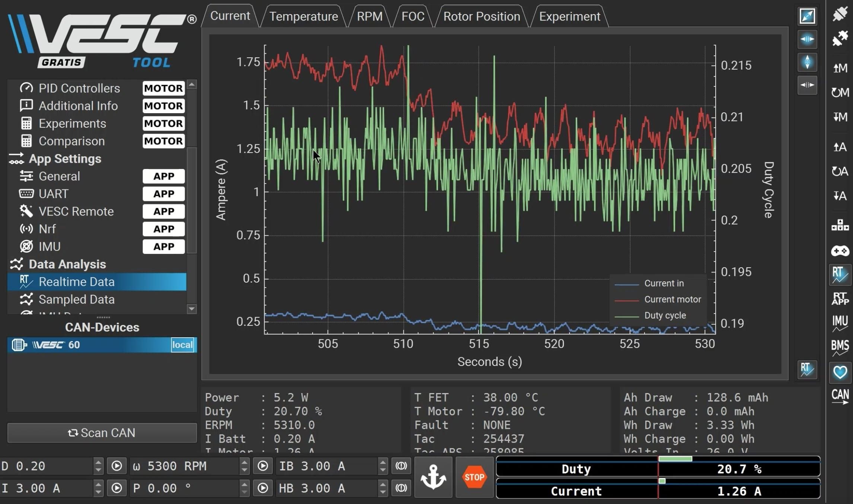Collapse the Data Analysis section
Image resolution: width=853 pixels, height=504 pixels.
(67, 264)
